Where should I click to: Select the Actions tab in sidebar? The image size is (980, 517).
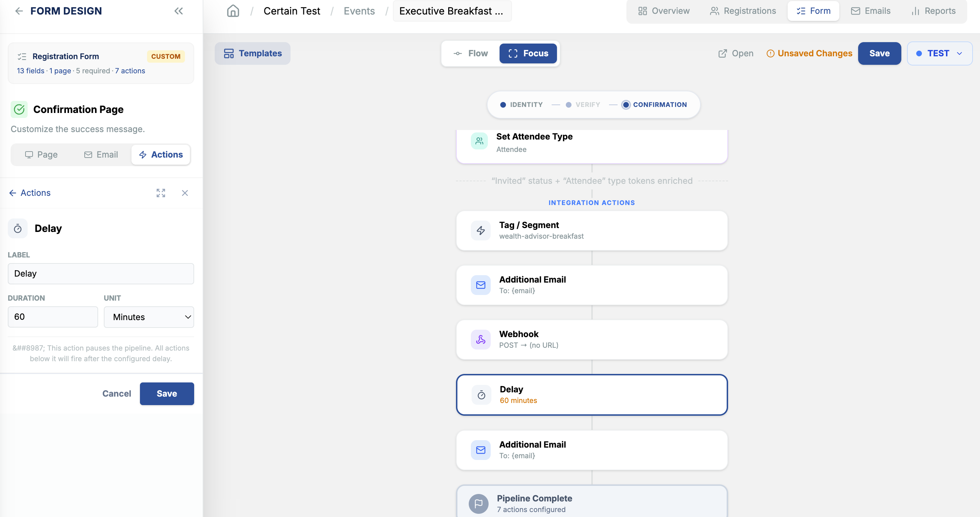[161, 155]
